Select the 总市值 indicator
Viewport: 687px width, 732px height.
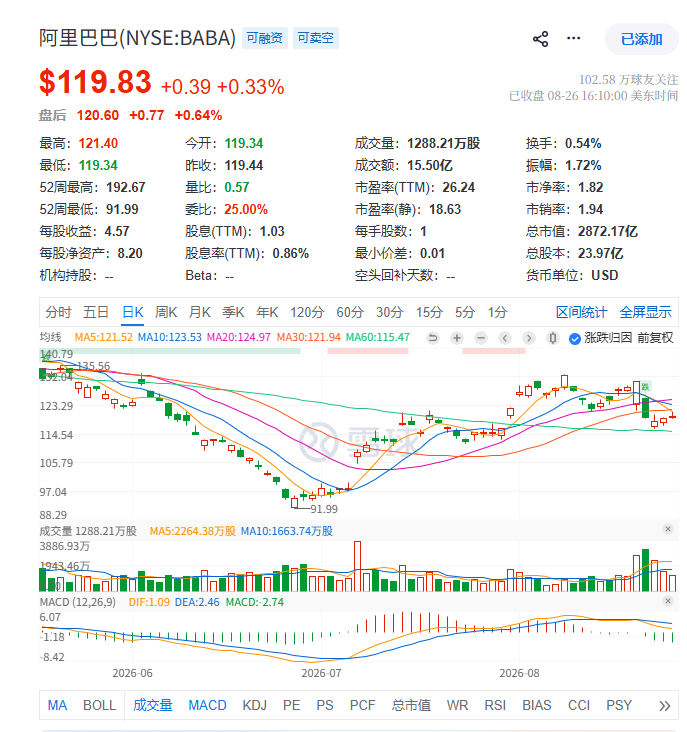tap(411, 705)
